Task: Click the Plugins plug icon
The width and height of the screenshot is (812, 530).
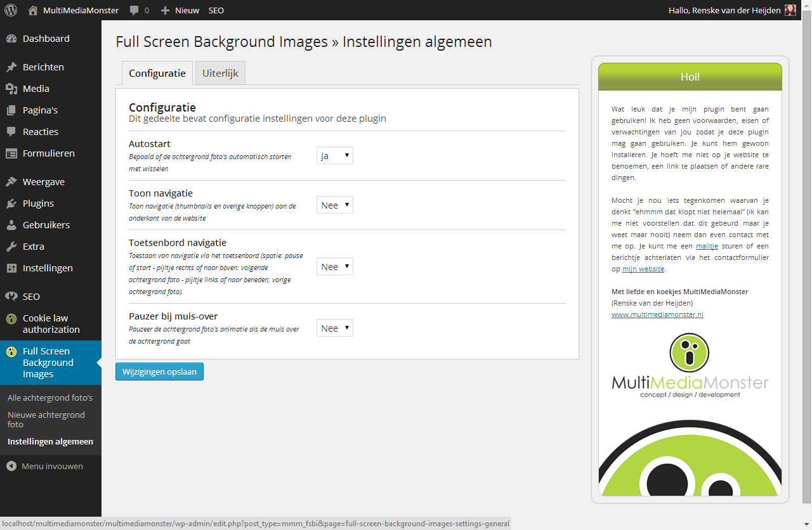Action: [x=11, y=204]
